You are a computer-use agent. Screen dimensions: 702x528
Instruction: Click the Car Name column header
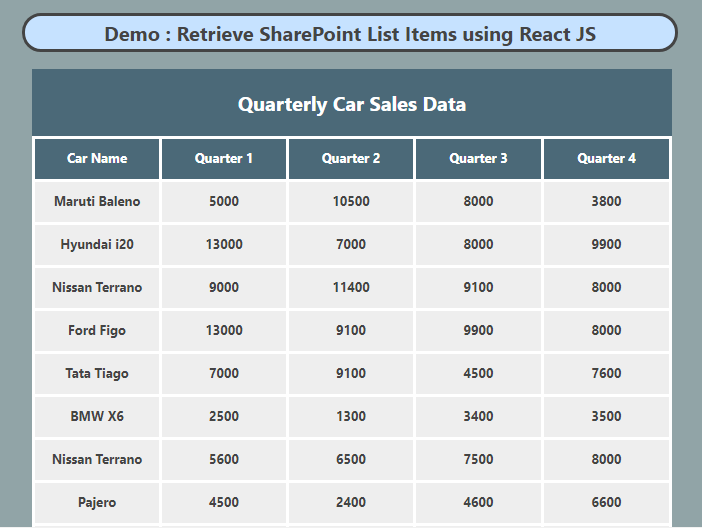[x=97, y=159]
